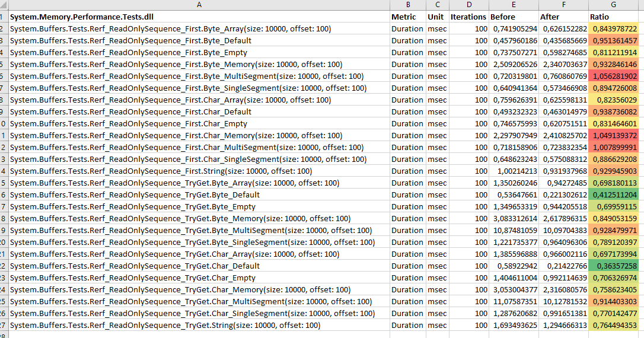Select the First.Byte_SingleSegment test name cell
644x338 pixels.
click(x=199, y=88)
